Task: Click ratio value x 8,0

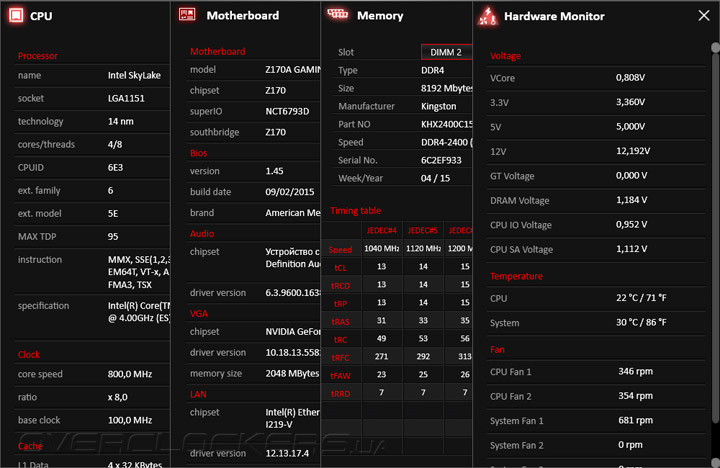Action: click(118, 397)
